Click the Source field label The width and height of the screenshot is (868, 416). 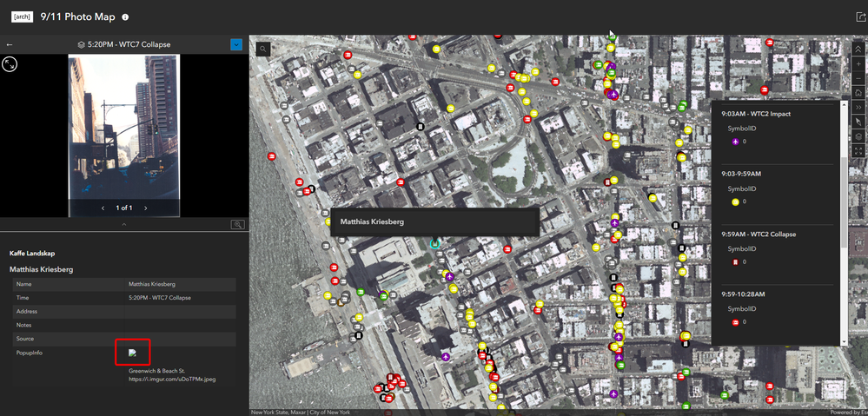pyautogui.click(x=25, y=339)
